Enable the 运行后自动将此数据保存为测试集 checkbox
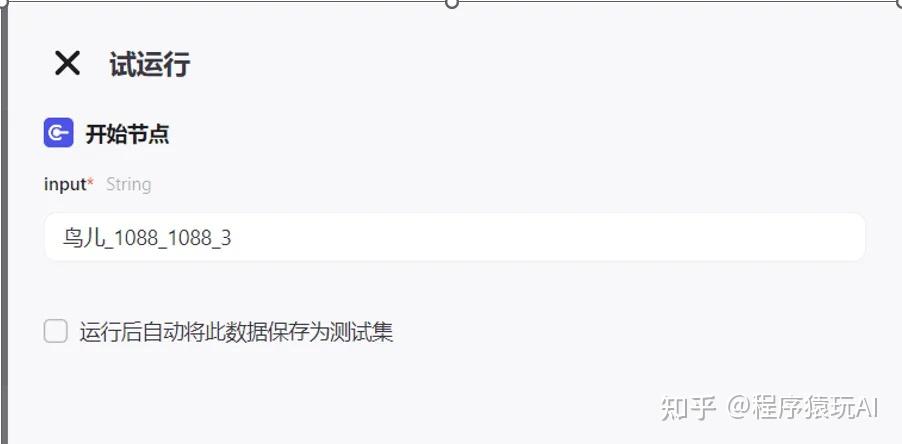 click(56, 331)
